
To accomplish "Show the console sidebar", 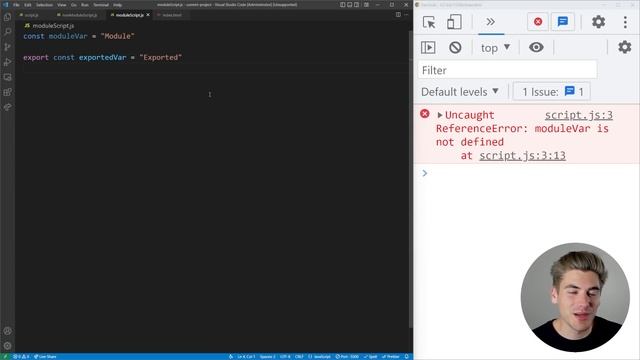I will click(x=428, y=47).
